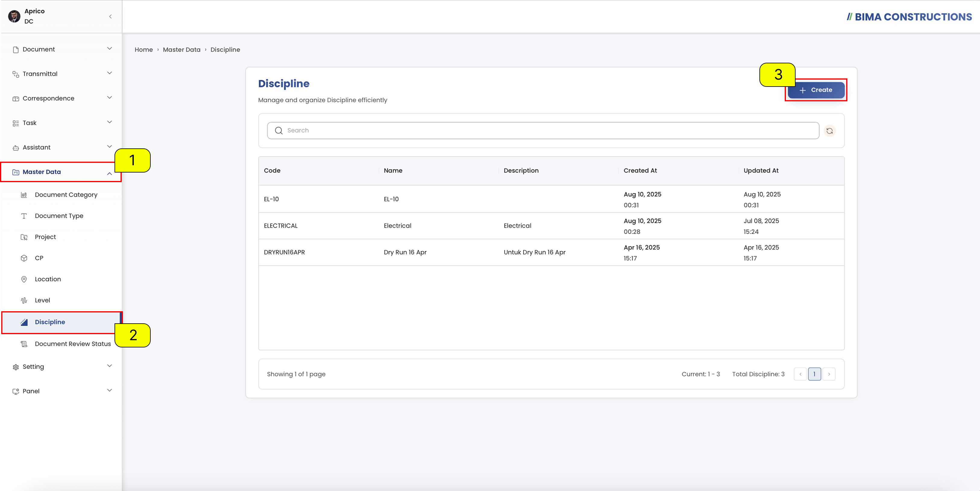Collapse the Master Data section chevron

[110, 173]
